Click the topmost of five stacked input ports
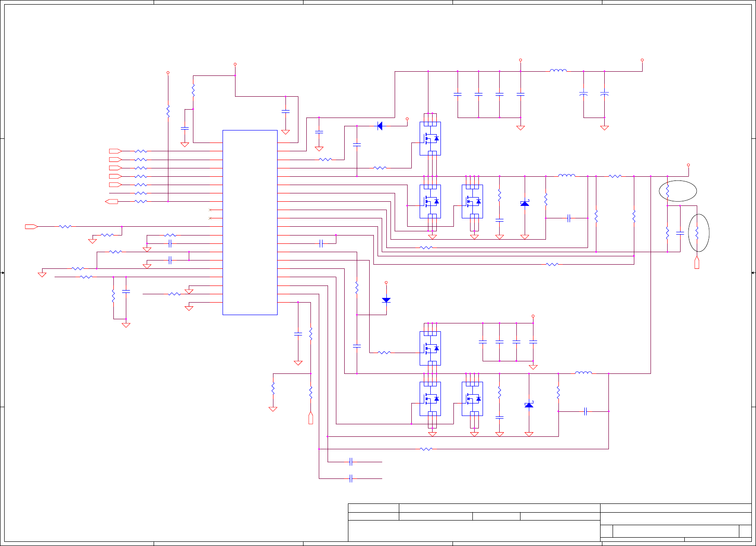Viewport: 756px width, 546px height. [x=116, y=151]
